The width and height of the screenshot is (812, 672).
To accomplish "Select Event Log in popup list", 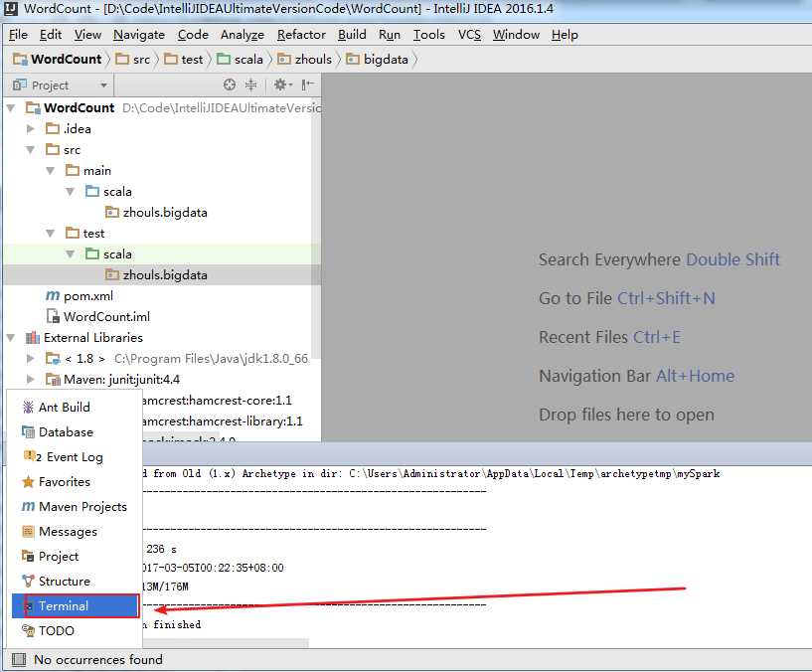I will tap(75, 457).
